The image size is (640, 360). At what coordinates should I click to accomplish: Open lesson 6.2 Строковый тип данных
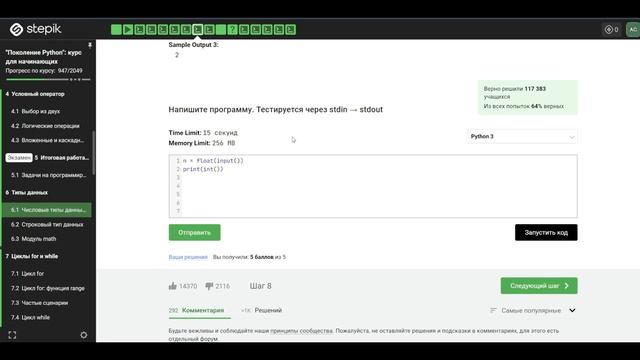[x=48, y=224]
